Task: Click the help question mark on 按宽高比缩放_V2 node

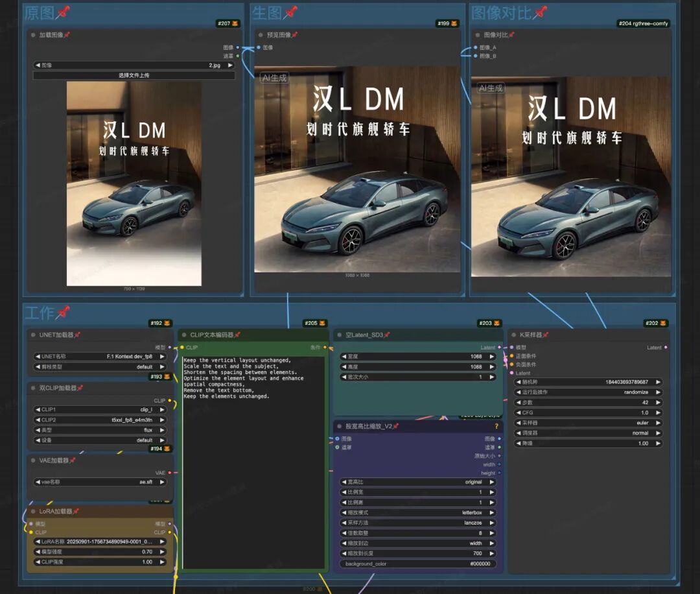Action: 496,426
